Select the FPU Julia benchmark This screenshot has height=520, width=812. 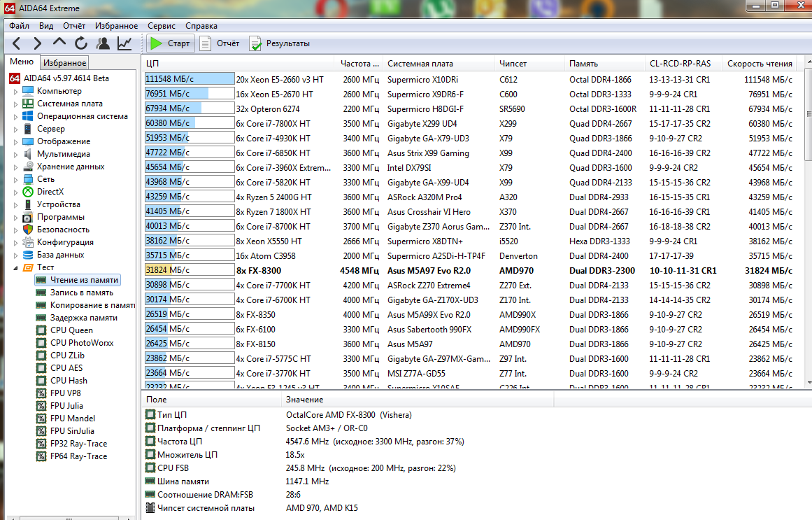tap(59, 405)
